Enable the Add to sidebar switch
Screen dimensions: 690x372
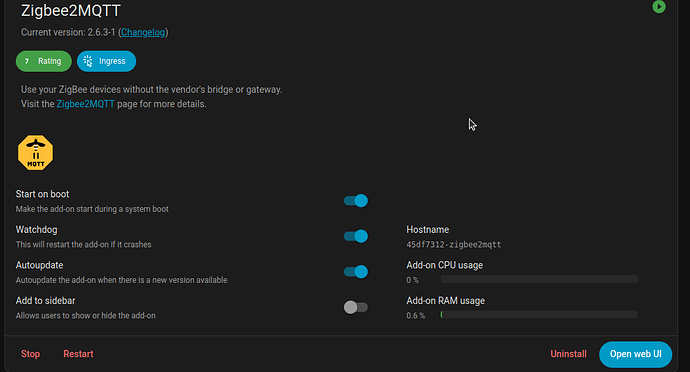[356, 307]
